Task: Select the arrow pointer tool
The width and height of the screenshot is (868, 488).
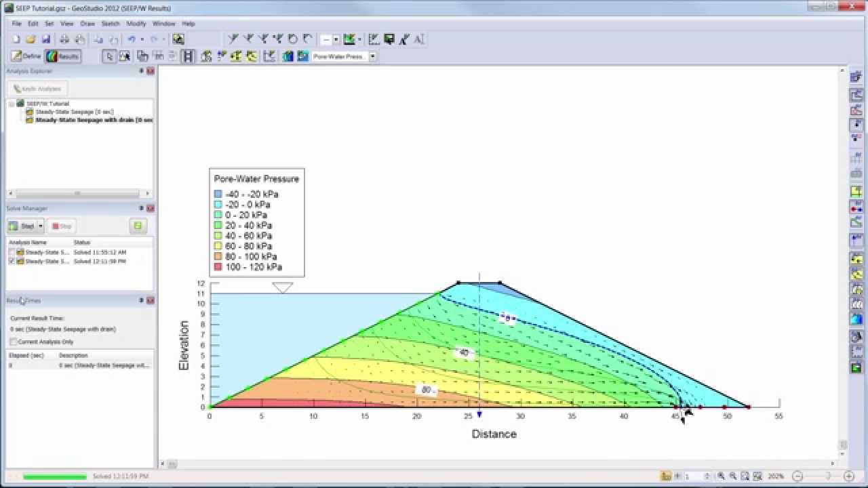Action: pos(109,56)
